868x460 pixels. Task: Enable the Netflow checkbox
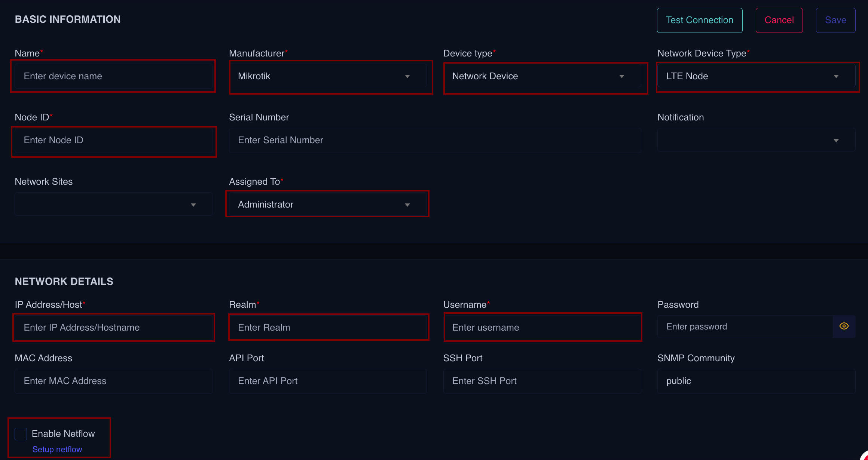(21, 434)
